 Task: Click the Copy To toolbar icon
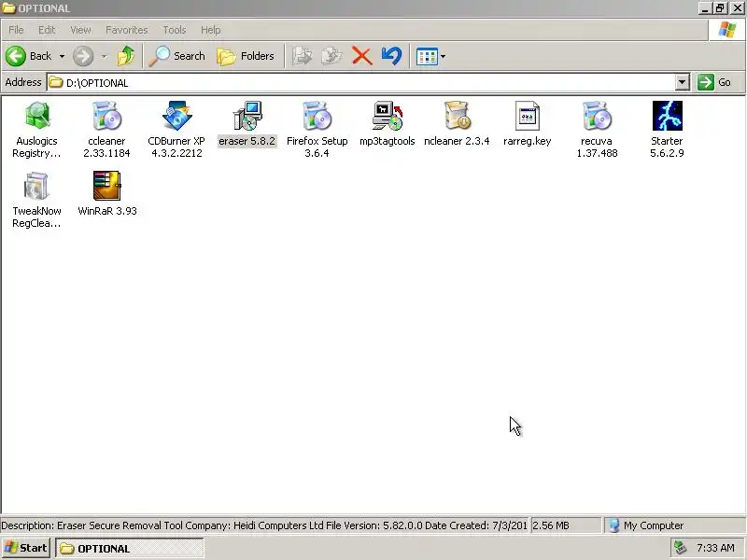tap(331, 56)
